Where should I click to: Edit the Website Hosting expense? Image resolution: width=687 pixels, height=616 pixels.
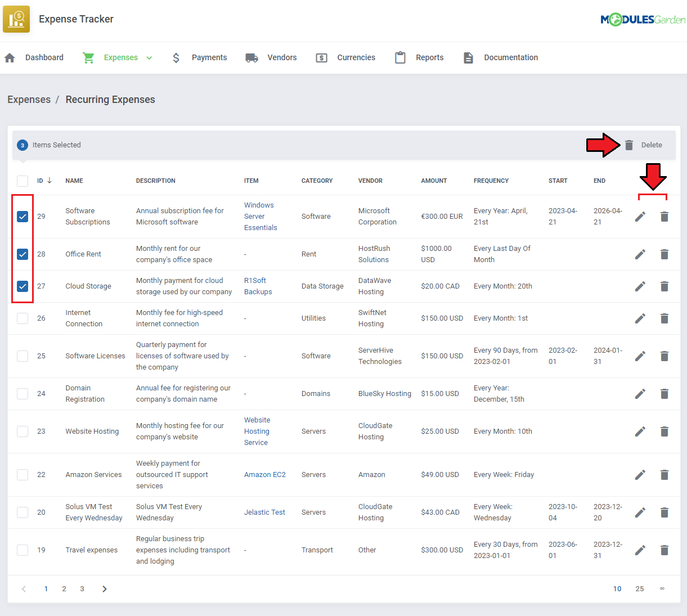(x=640, y=431)
